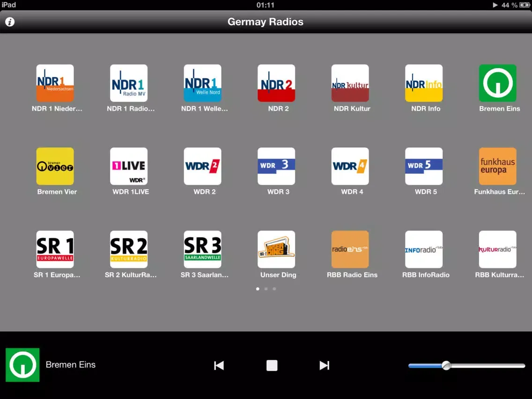This screenshot has width=532, height=399.
Task: Open the NDR Kultur station icon
Action: [350, 83]
